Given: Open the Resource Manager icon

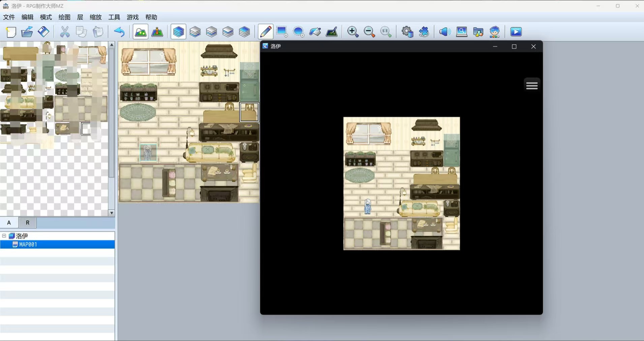Looking at the screenshot, I should (478, 32).
